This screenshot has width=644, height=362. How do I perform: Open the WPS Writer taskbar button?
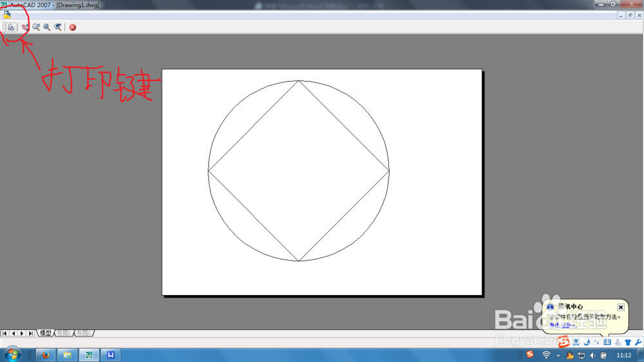tap(111, 355)
